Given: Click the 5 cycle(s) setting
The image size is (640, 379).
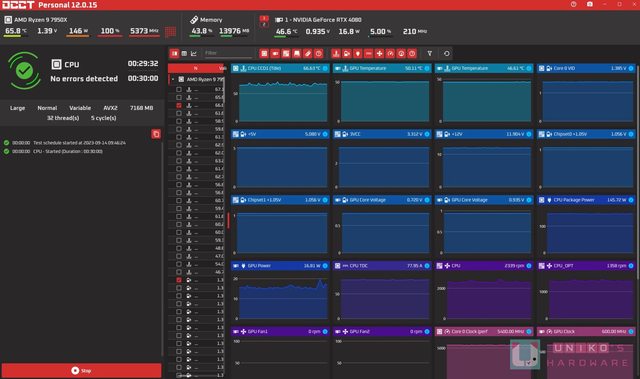Looking at the screenshot, I should point(103,118).
